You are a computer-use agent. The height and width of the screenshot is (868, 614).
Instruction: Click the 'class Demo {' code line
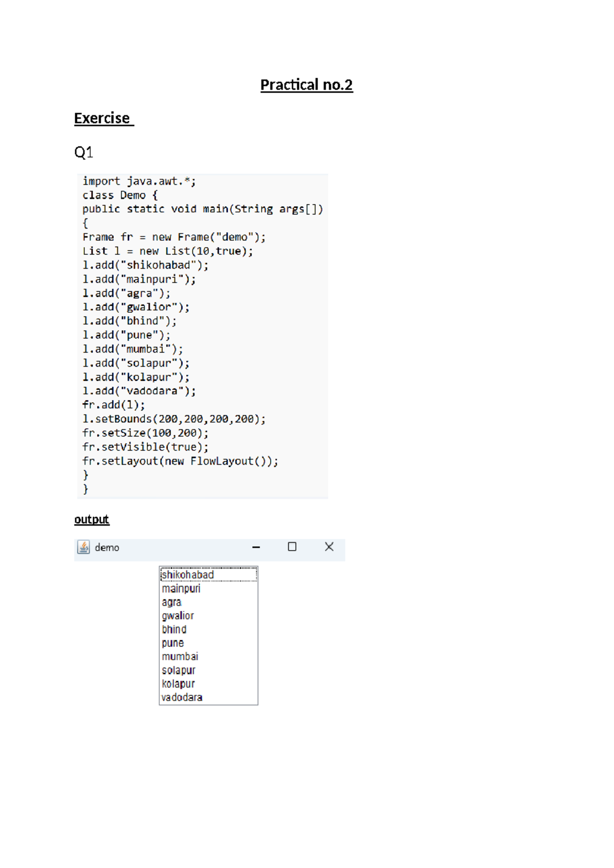coord(120,195)
